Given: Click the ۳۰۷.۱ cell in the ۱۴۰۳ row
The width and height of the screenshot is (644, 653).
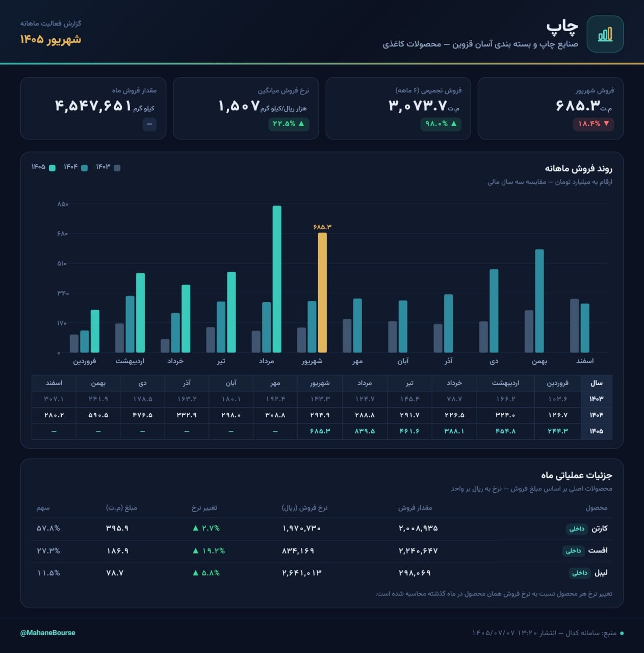Looking at the screenshot, I should pyautogui.click(x=54, y=398).
